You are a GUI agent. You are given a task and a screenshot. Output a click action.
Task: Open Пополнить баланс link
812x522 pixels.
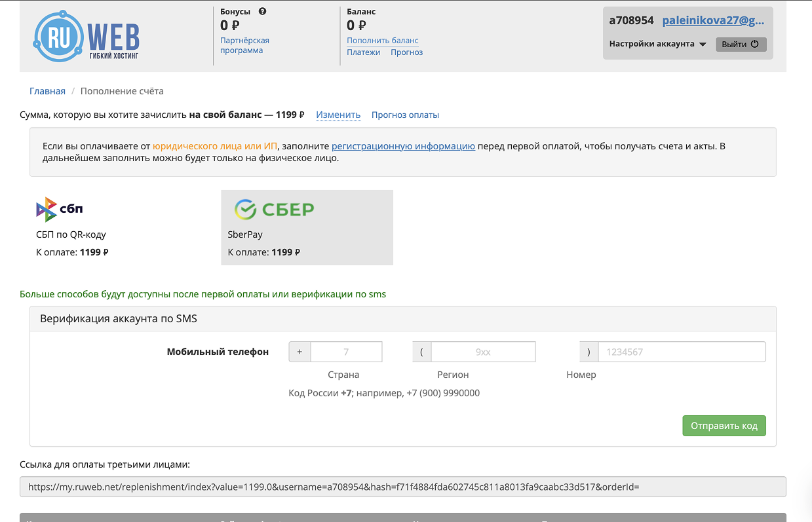pyautogui.click(x=382, y=41)
